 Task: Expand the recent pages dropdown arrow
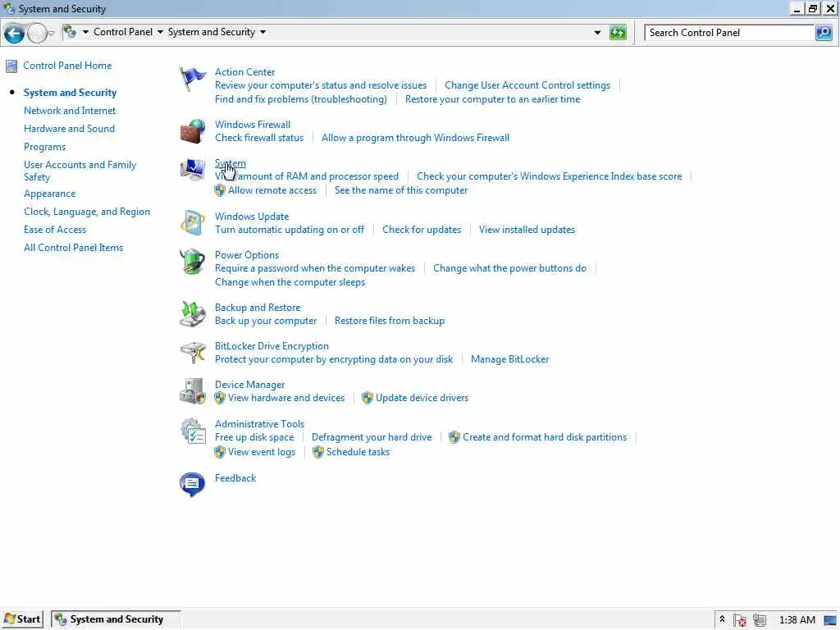click(x=52, y=33)
